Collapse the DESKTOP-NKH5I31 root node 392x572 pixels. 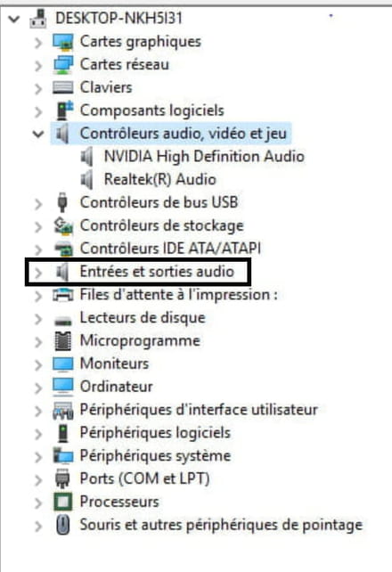14,18
